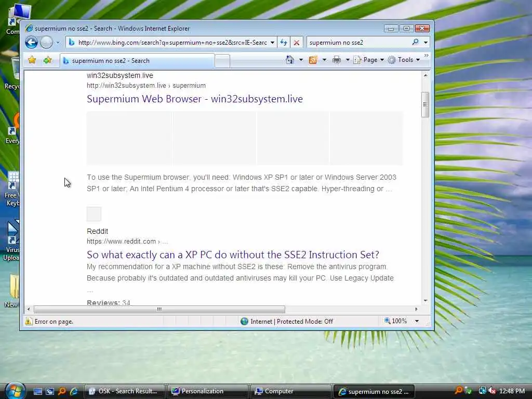This screenshot has height=399, width=532.
Task: Switch to the Computer taskbar button
Action: click(290, 391)
